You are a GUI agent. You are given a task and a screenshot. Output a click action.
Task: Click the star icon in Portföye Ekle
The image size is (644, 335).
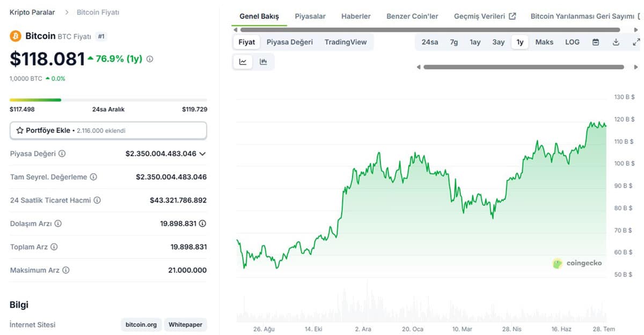click(x=20, y=130)
